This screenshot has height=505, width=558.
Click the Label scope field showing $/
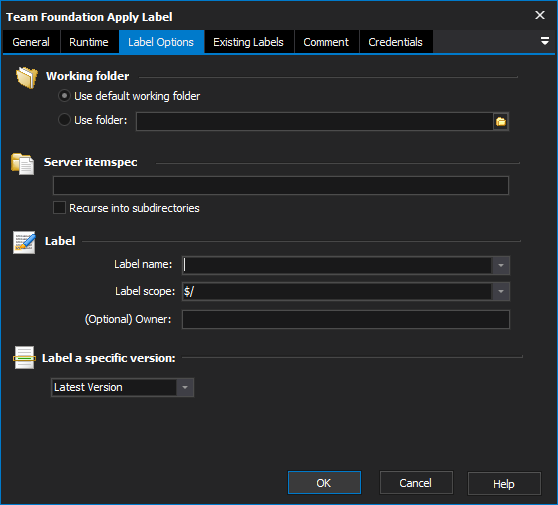[337, 292]
